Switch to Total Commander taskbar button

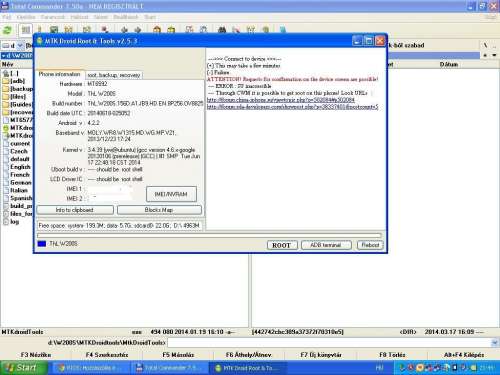pos(170,368)
